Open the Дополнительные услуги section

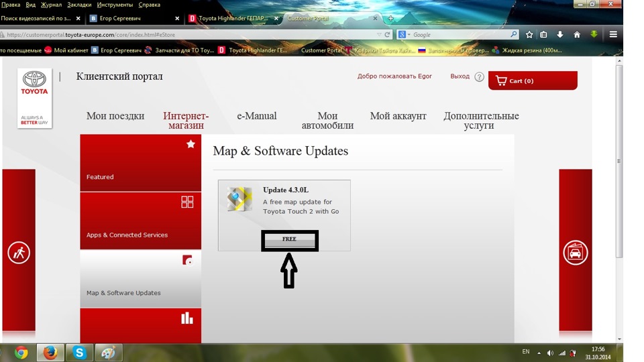pos(480,120)
